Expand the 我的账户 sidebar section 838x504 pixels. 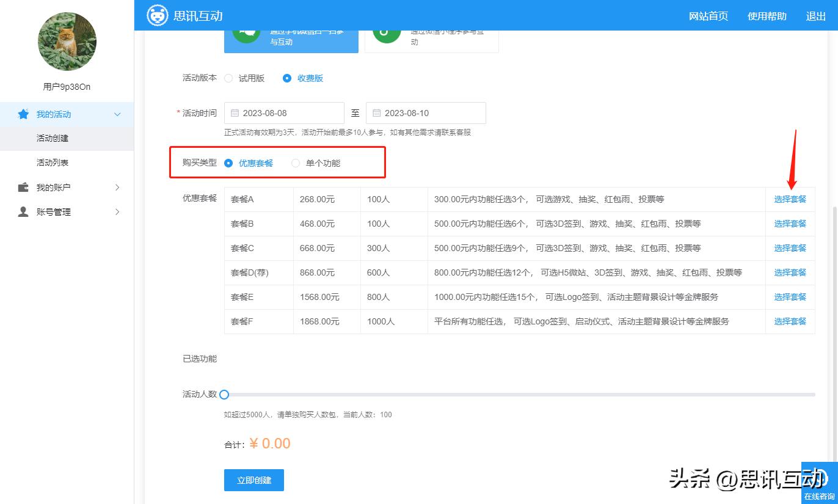117,187
